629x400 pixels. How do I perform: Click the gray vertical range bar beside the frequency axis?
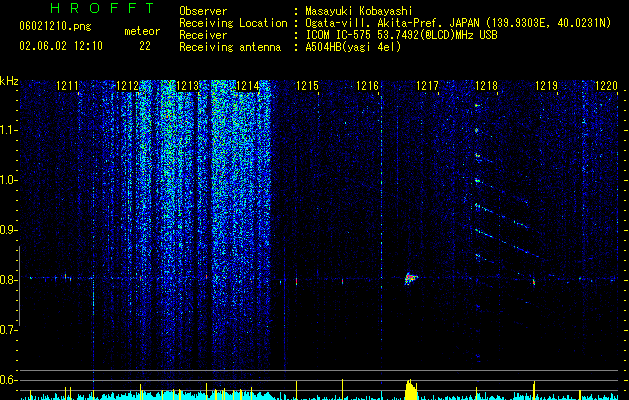(x=19, y=286)
